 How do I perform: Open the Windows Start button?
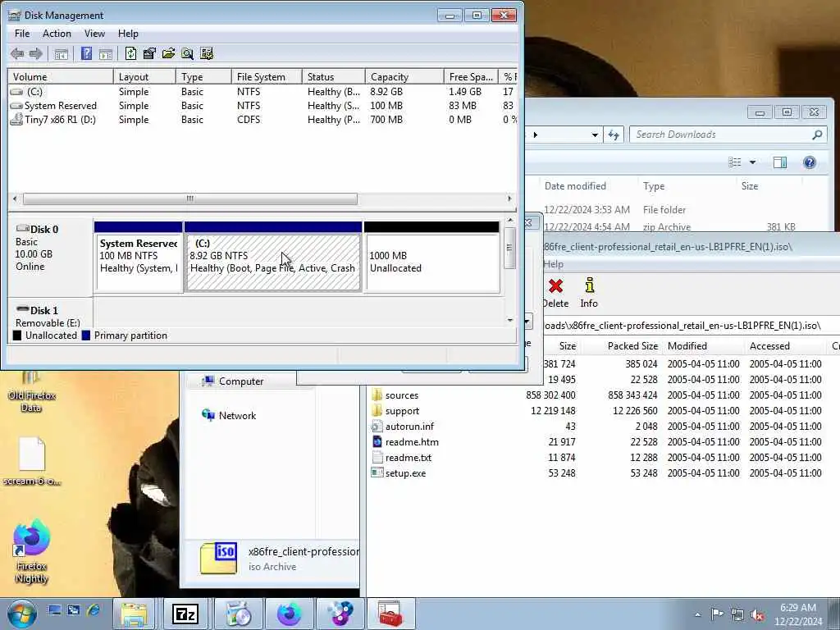coord(22,614)
